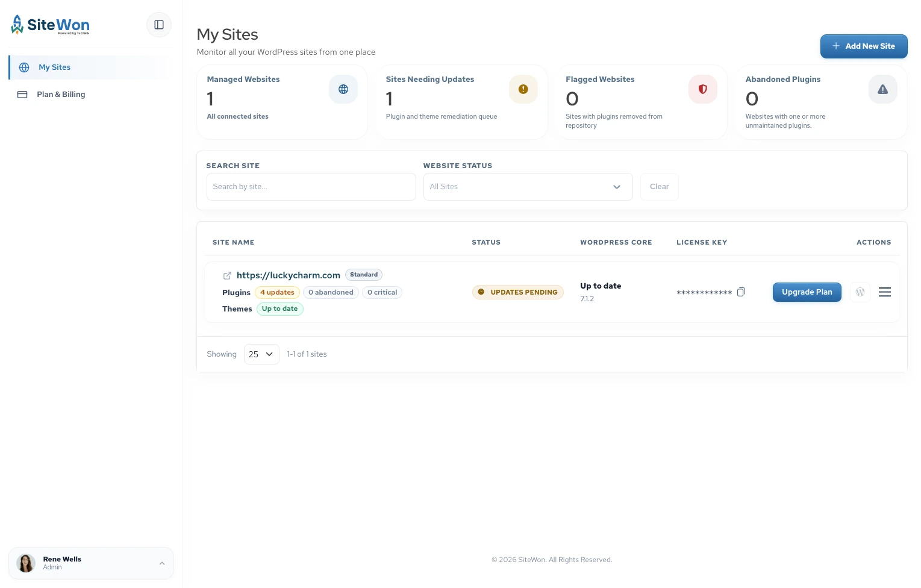Click the Site Name column header
The width and height of the screenshot is (921, 588).
pos(233,242)
